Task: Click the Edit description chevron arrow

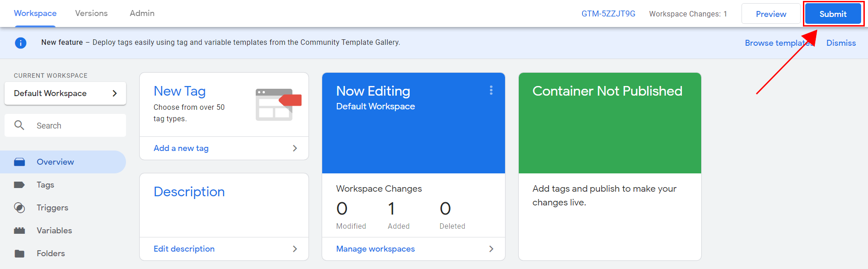Action: [x=295, y=249]
